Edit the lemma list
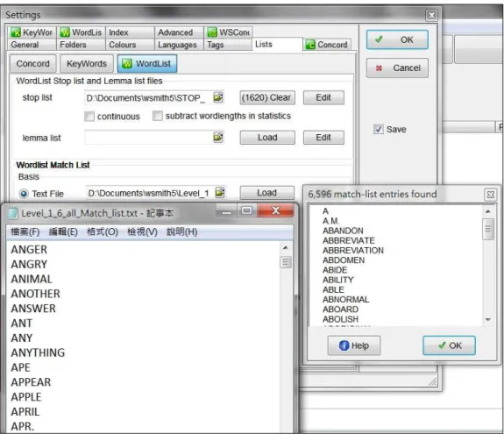504x434 pixels. [x=323, y=138]
